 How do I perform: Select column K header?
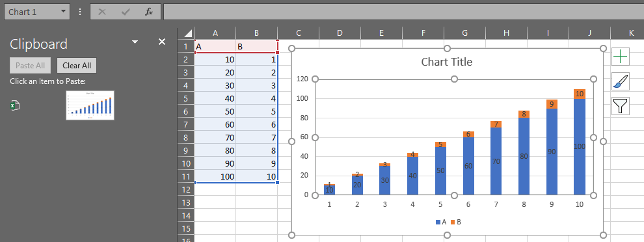[631, 33]
